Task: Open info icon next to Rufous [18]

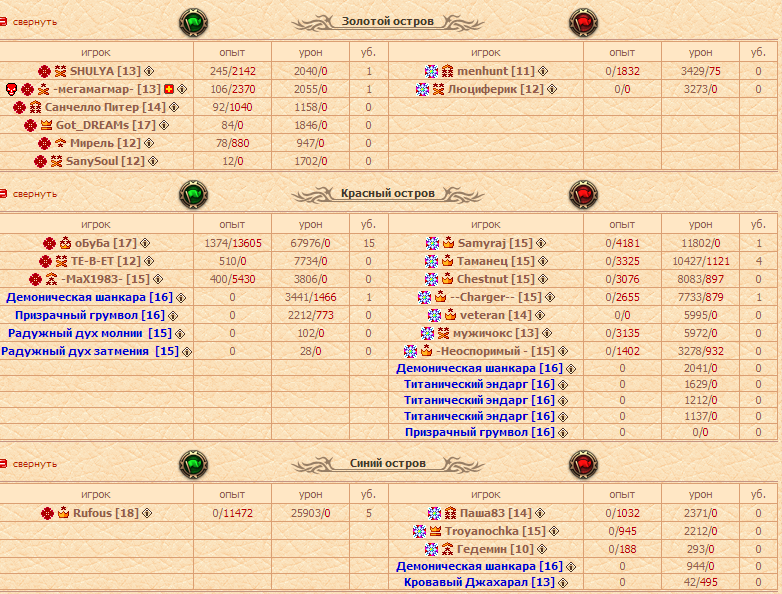Action: click(x=147, y=513)
